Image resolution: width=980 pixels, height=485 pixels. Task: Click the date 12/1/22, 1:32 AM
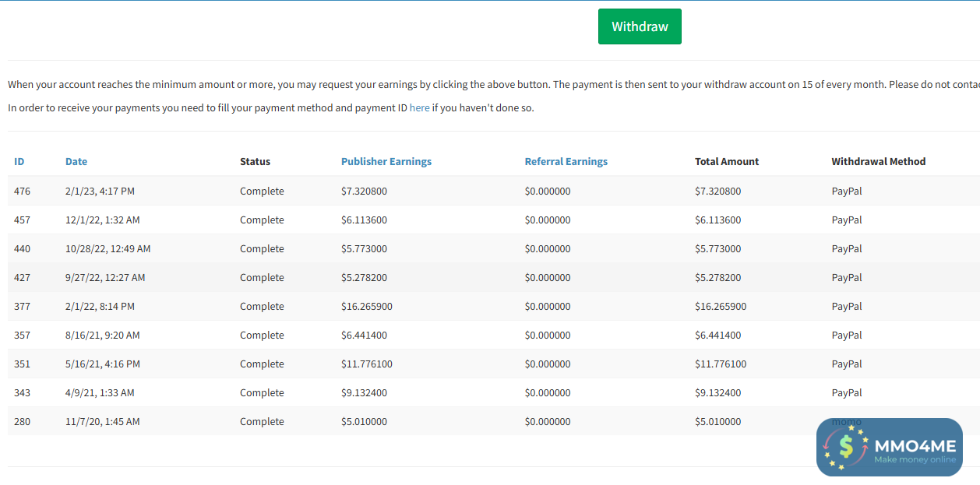coord(102,220)
